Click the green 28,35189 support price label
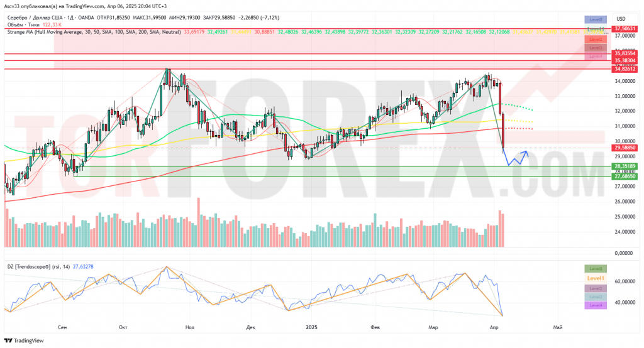Screen dimensions: 644x348 pos(626,166)
